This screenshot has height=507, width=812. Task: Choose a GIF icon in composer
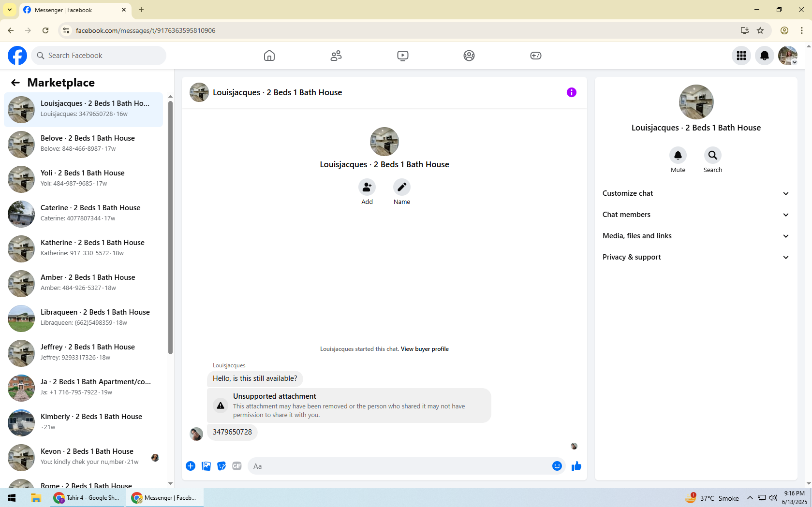pos(237,466)
